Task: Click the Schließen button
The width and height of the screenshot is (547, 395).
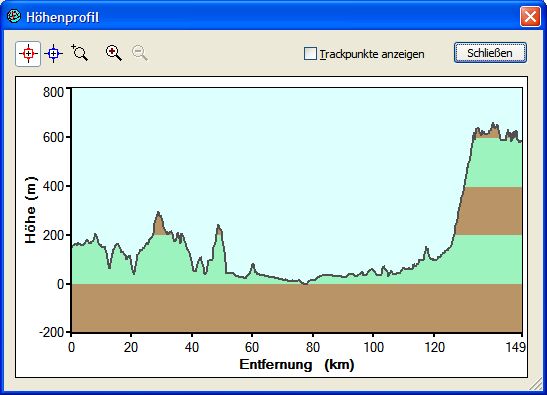Action: 490,53
